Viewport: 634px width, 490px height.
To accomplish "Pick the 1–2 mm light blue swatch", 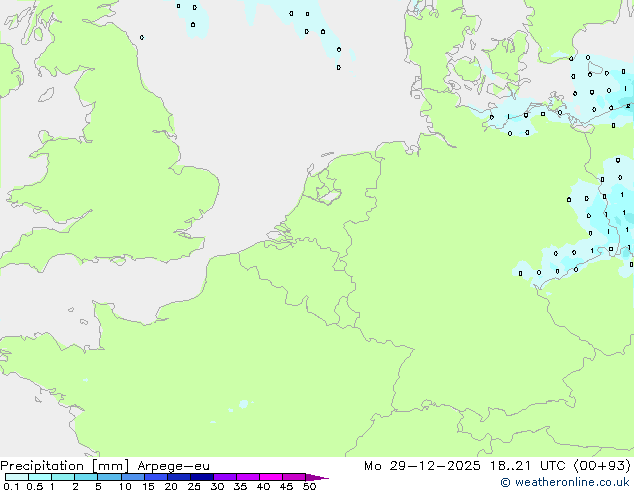I will 62,477.
